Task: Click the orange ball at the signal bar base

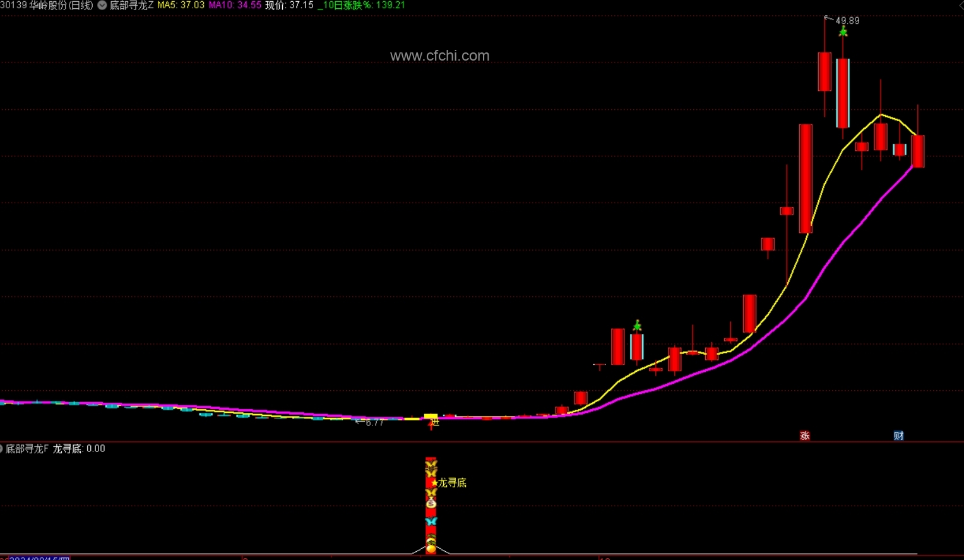Action: tap(431, 549)
